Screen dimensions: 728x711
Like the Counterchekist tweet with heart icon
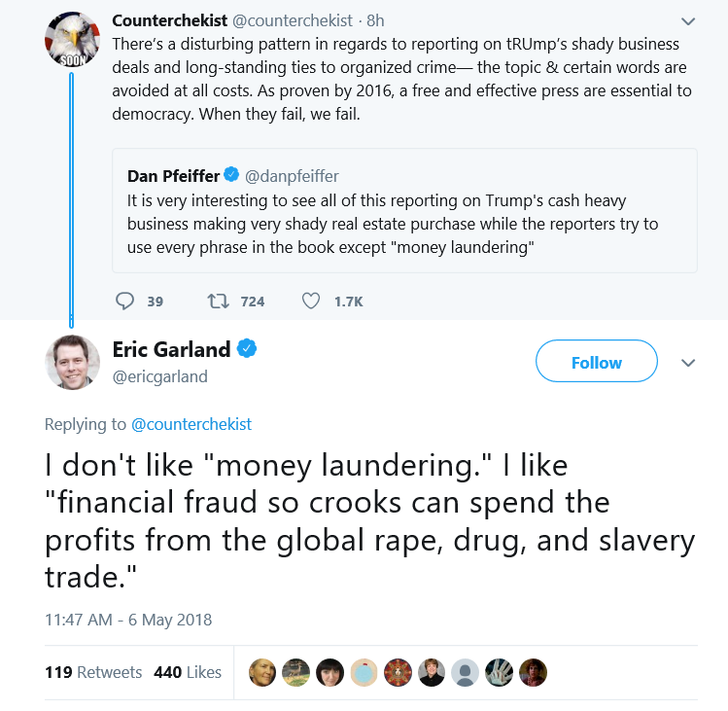[311, 302]
